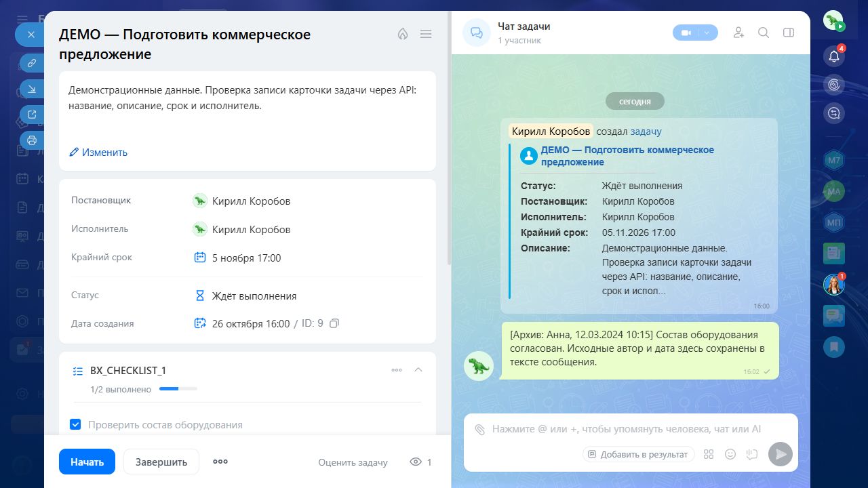This screenshot has width=868, height=488.
Task: Click the Начать button
Action: (87, 462)
